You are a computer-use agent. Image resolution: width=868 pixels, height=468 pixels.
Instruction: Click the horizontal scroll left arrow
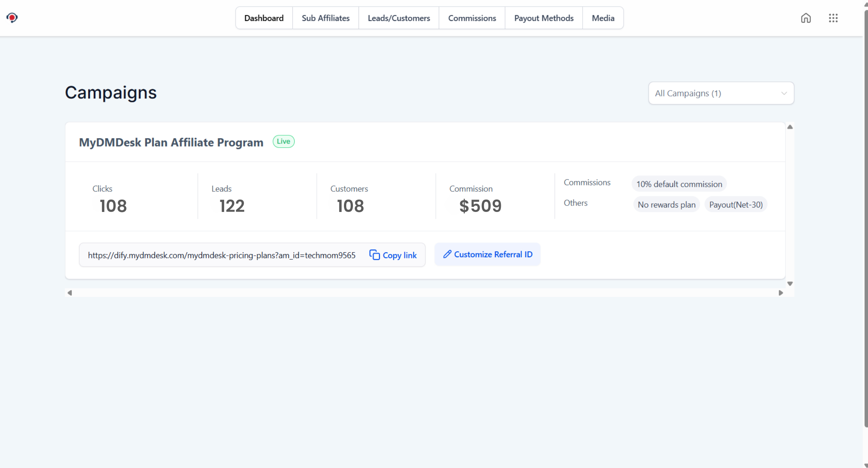pos(69,293)
